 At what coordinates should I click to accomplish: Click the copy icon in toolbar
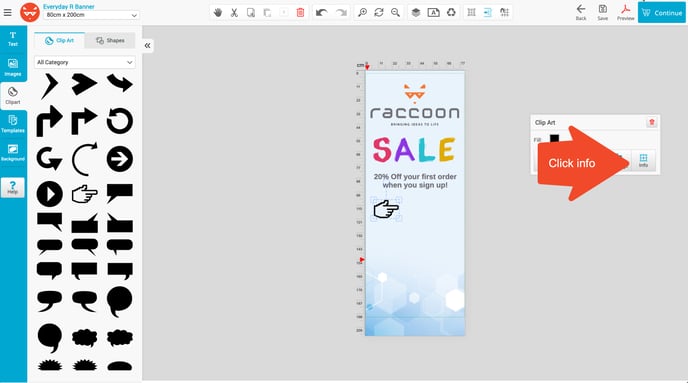251,12
